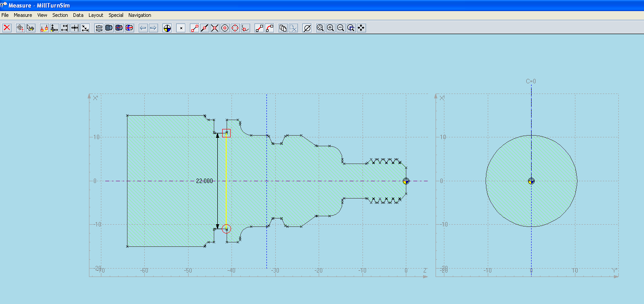Select the snap to endpoint tool
The image size is (644, 304).
point(194,28)
